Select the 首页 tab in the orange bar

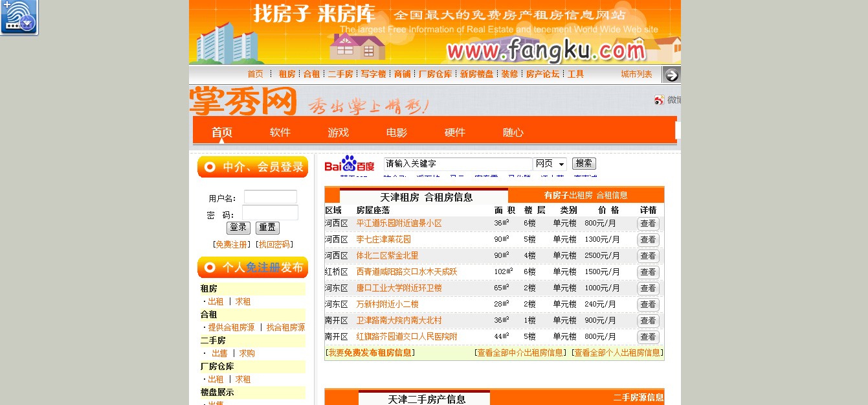[221, 132]
